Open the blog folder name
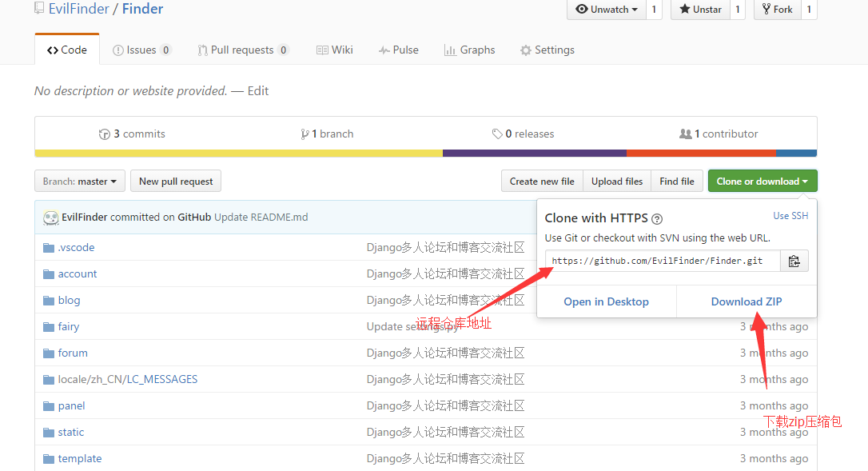868x471 pixels. (x=70, y=301)
